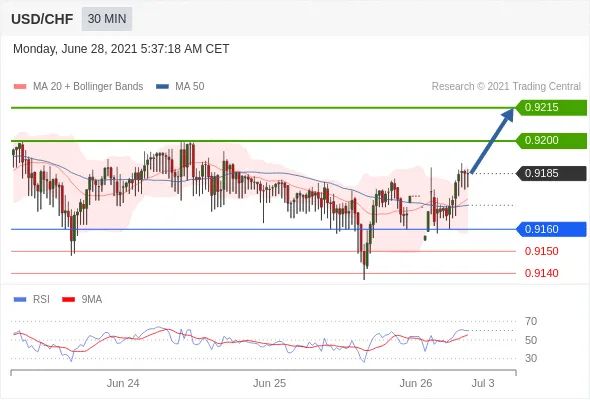Click the blue 0.9160 pivot label
Image resolution: width=590 pixels, height=400 pixels.
(x=551, y=229)
